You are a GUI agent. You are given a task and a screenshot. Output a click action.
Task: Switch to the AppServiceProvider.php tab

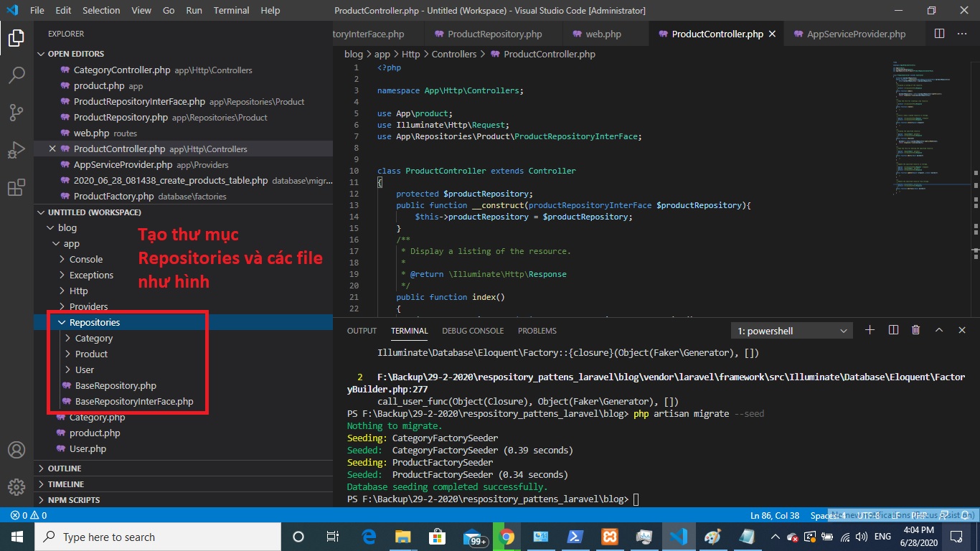click(856, 34)
